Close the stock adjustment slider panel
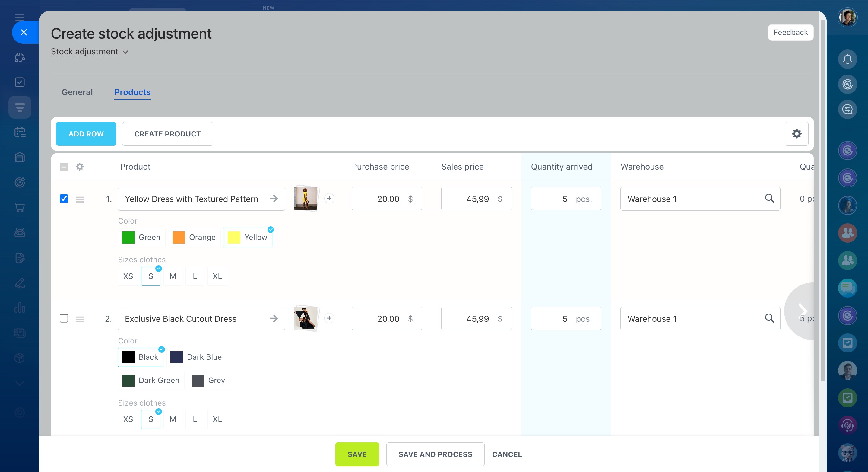Viewport: 868px width, 472px height. (x=24, y=32)
